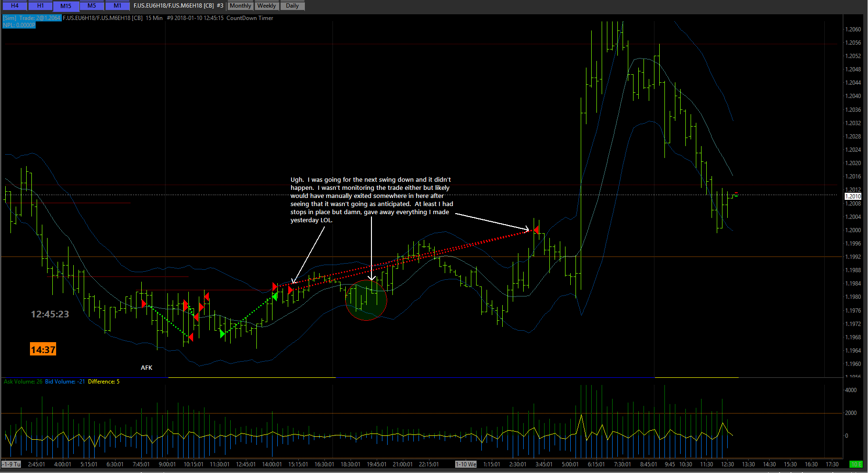
Task: Click the 6:15:01 time axis label
Action: 596,464
